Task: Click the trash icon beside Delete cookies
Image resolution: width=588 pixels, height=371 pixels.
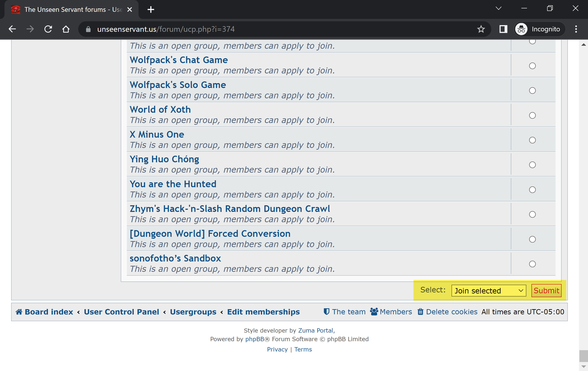Action: click(x=420, y=312)
